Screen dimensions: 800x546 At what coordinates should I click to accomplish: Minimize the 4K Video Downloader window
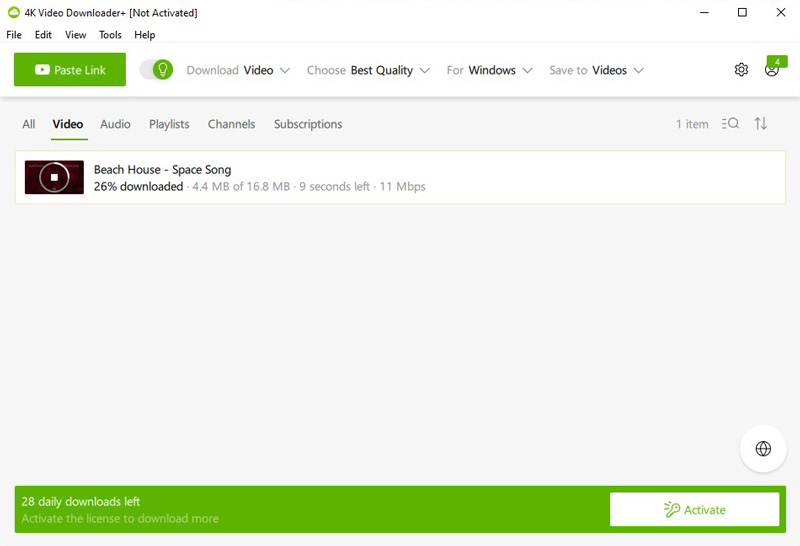tap(705, 12)
